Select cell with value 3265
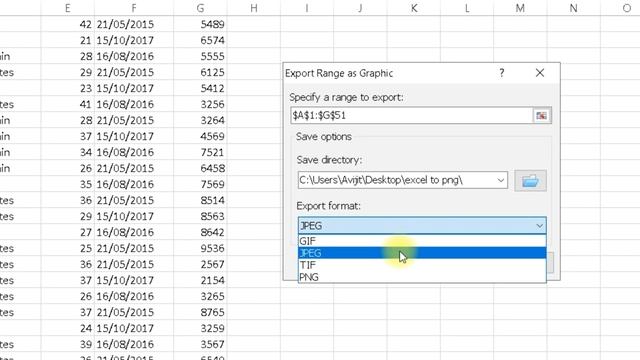 click(x=200, y=296)
